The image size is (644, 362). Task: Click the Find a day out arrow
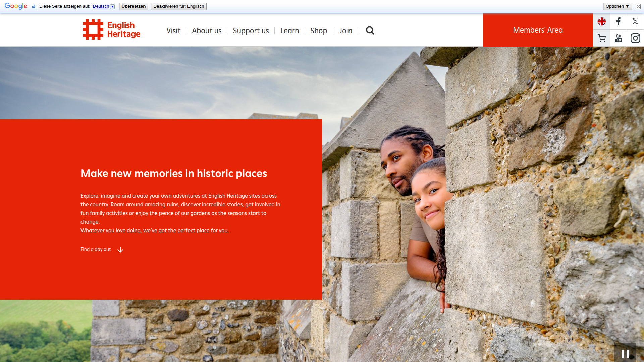[x=120, y=250]
